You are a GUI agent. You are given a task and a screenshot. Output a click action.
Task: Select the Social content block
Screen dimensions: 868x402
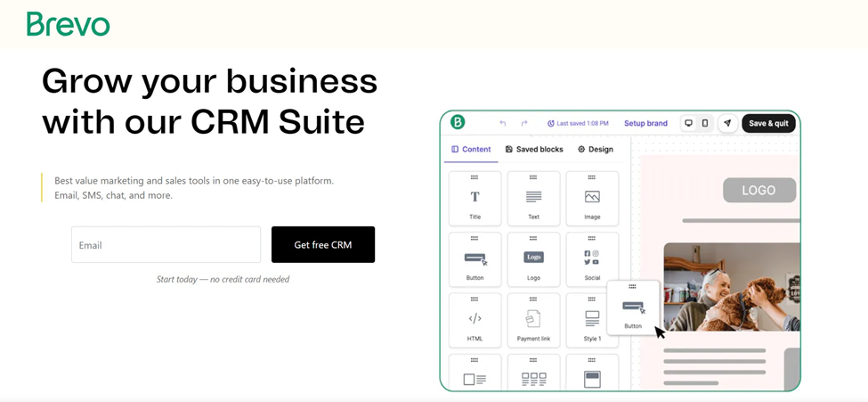[x=592, y=259]
